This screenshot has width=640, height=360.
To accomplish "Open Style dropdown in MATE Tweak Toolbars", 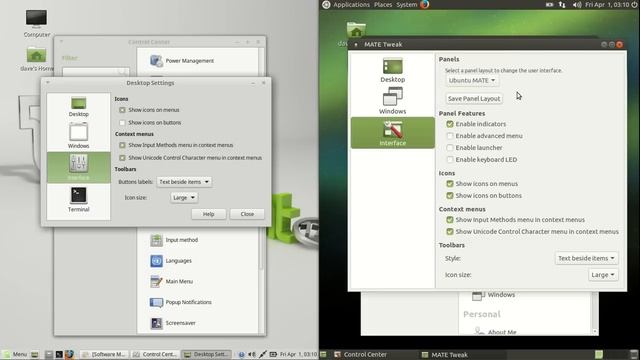I will (x=586, y=258).
